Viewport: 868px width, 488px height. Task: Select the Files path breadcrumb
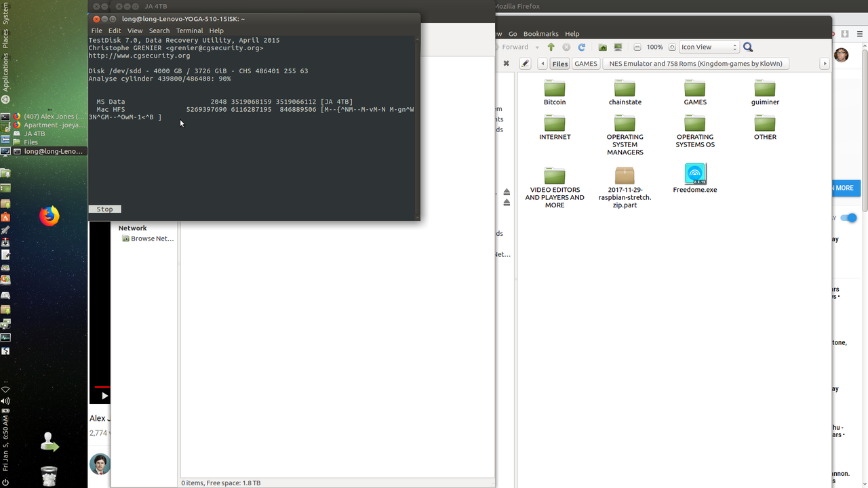559,64
